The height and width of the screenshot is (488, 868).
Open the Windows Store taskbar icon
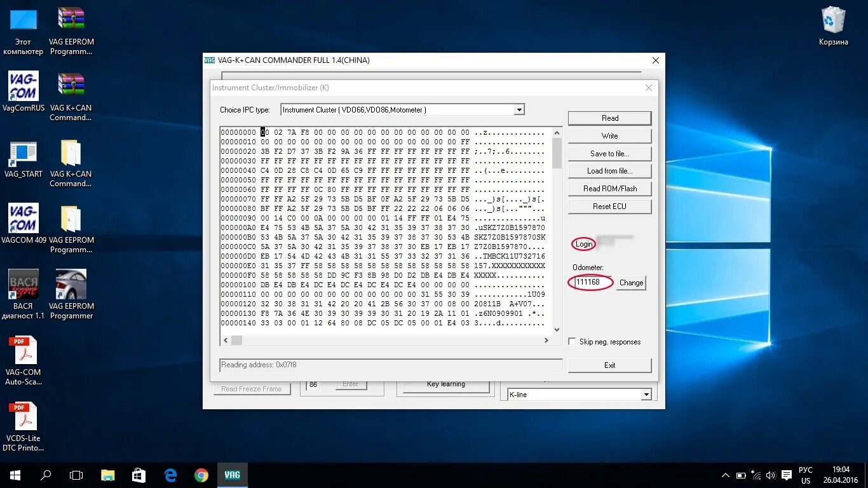(x=139, y=475)
